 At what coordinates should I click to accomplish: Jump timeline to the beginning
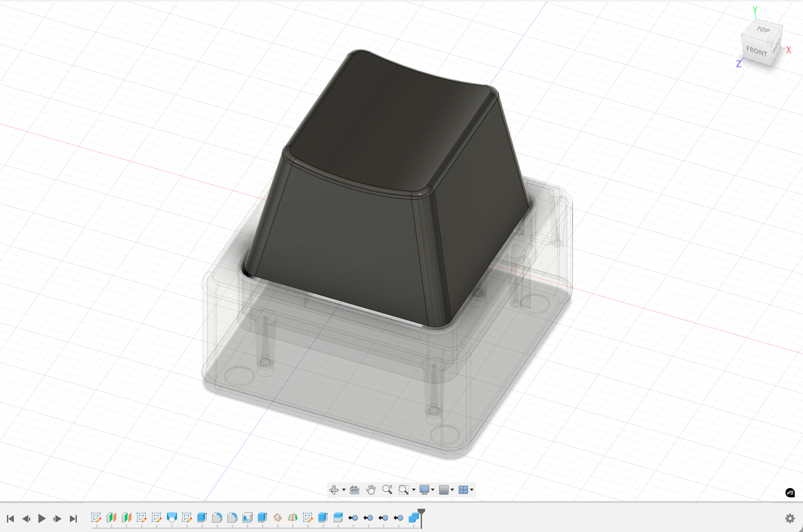10,518
